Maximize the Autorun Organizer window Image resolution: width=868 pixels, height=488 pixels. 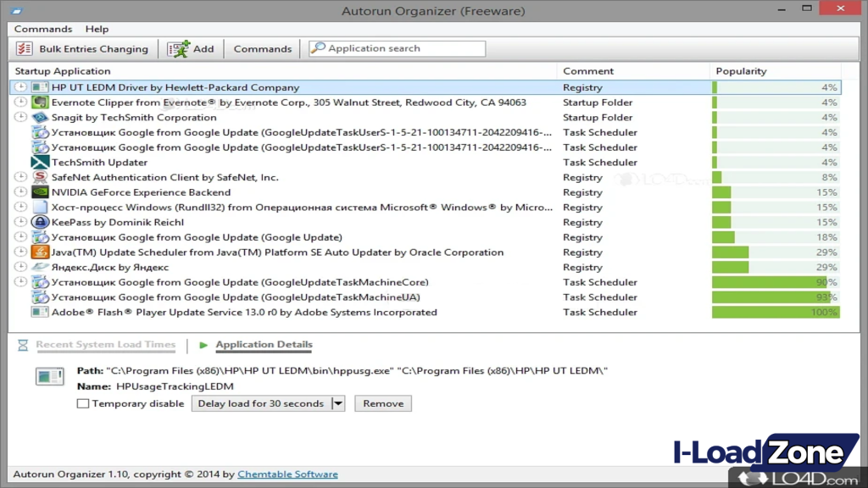click(x=807, y=8)
